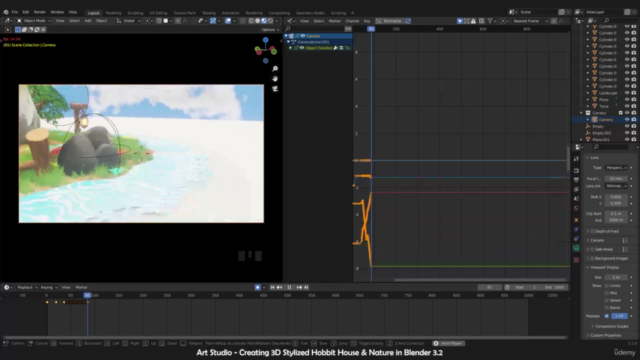Collapse the Lens panel
The width and height of the screenshot is (640, 360).
593,158
